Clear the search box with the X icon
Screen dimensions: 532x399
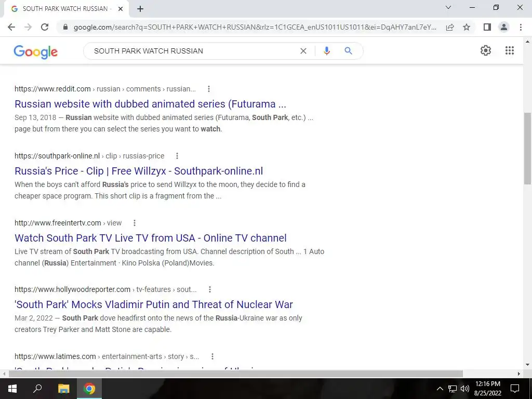pos(303,51)
